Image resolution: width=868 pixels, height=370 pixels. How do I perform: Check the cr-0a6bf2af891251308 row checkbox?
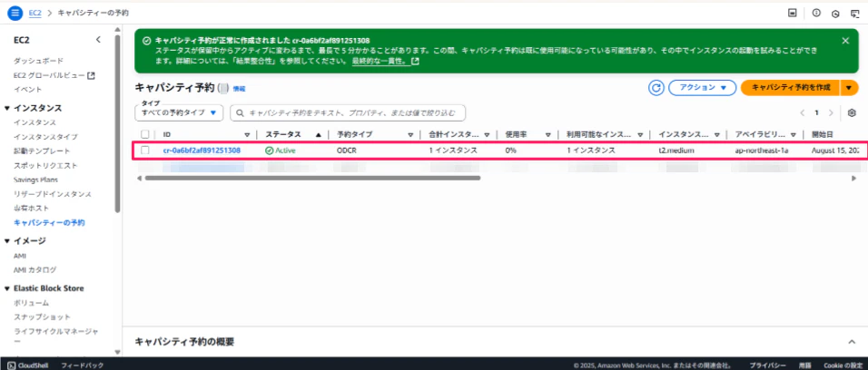pos(145,151)
